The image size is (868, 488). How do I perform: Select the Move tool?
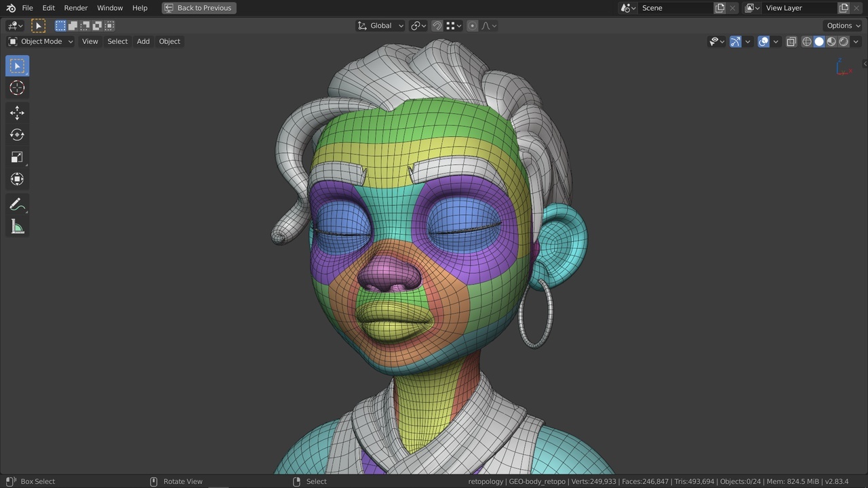point(17,113)
